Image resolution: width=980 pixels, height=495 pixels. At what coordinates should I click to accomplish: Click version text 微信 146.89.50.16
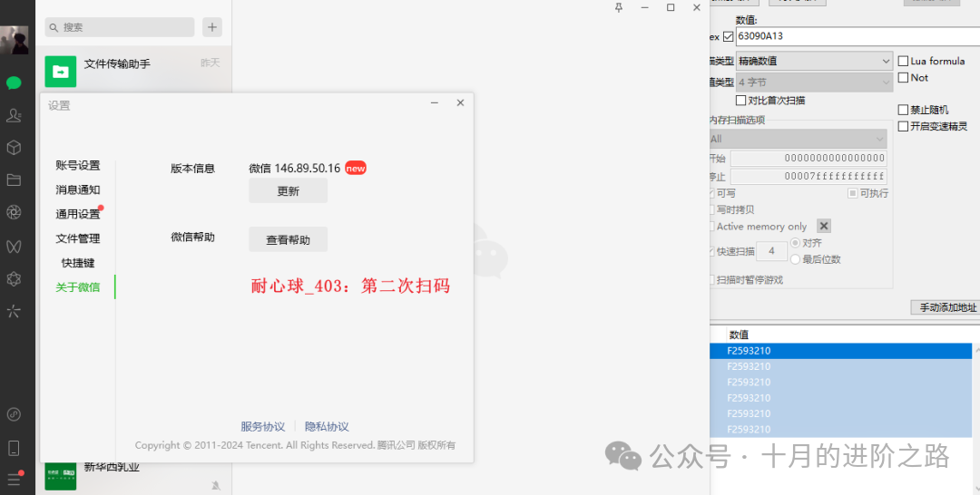(294, 169)
